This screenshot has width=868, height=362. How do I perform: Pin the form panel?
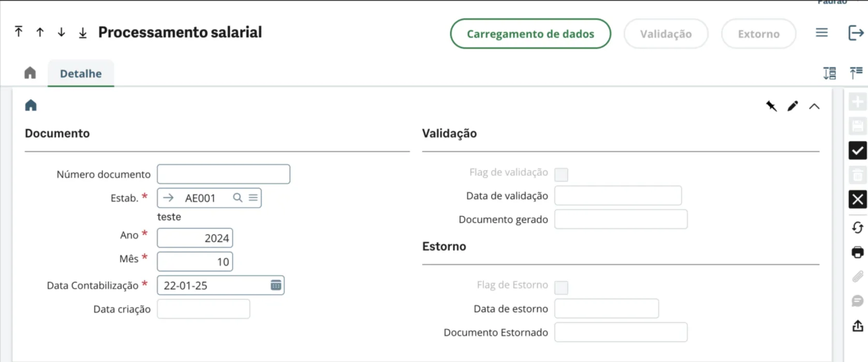pos(771,106)
